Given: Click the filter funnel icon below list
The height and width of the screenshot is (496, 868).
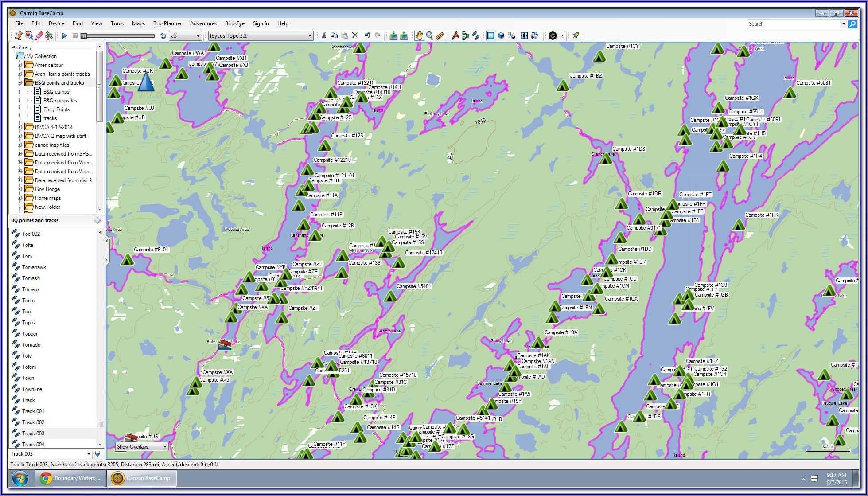Looking at the screenshot, I should click(97, 454).
